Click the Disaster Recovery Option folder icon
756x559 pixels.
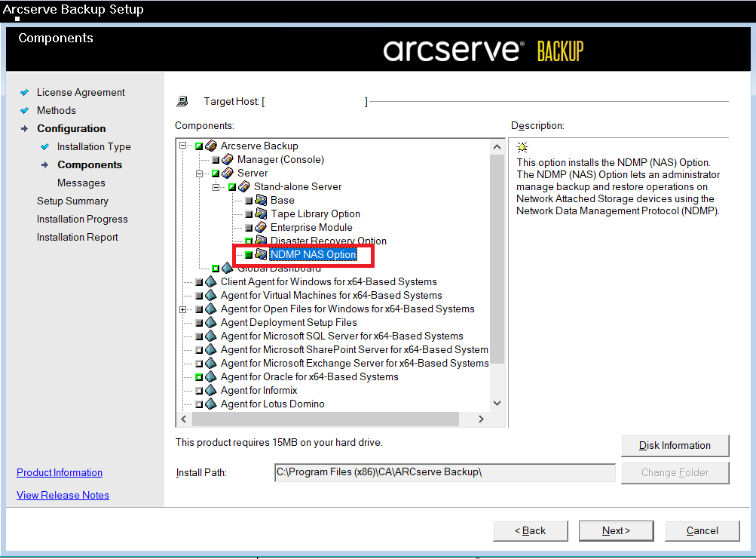[x=262, y=241]
